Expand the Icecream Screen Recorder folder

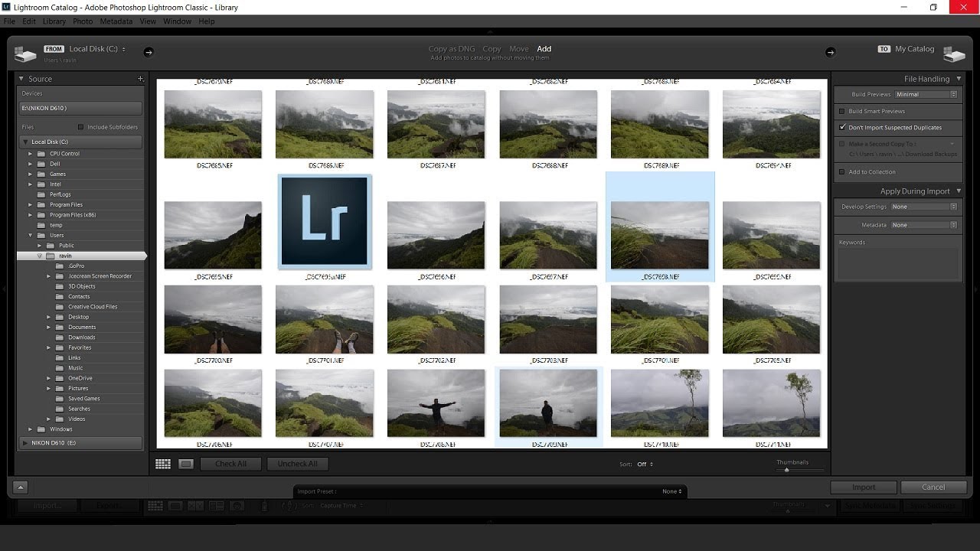coord(49,276)
